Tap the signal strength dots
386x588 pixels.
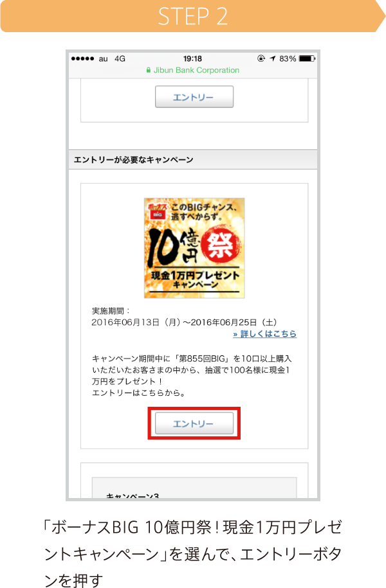click(82, 58)
